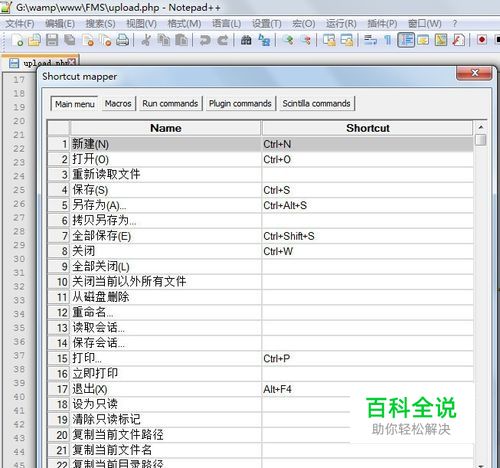Select the 拷贝另存为... row
The width and height of the screenshot is (500, 468).
[260, 221]
